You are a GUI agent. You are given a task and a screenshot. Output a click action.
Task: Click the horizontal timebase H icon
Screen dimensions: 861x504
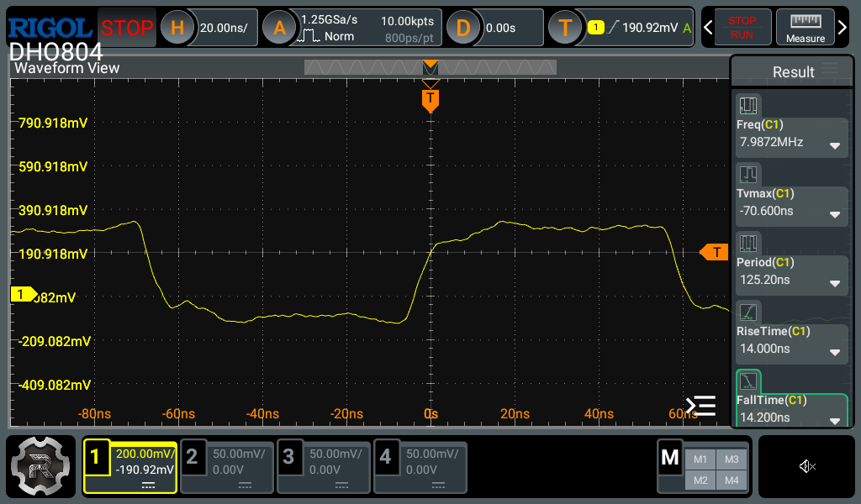177,28
